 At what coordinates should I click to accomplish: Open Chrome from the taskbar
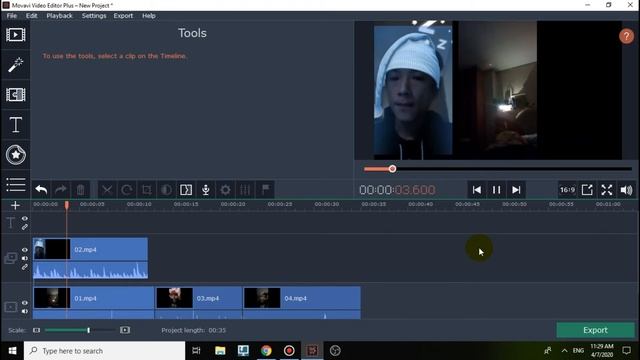[266, 351]
